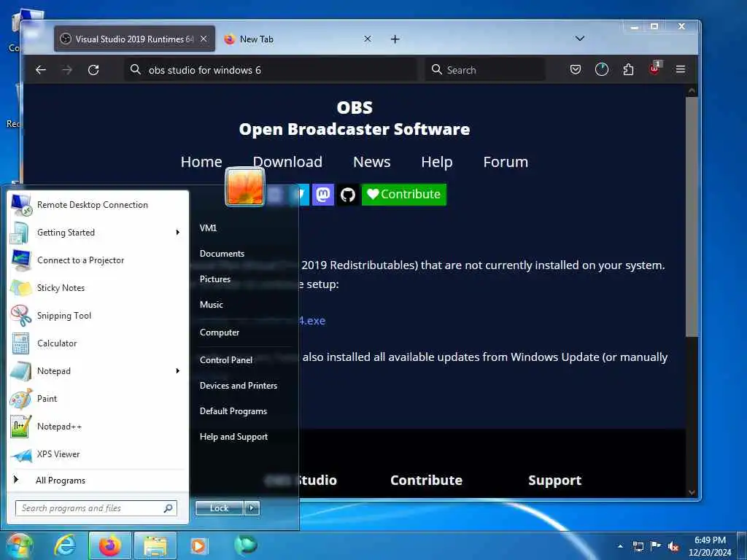Expand the Getting Started submenu arrow
Image resolution: width=747 pixels, height=560 pixels.
click(178, 233)
